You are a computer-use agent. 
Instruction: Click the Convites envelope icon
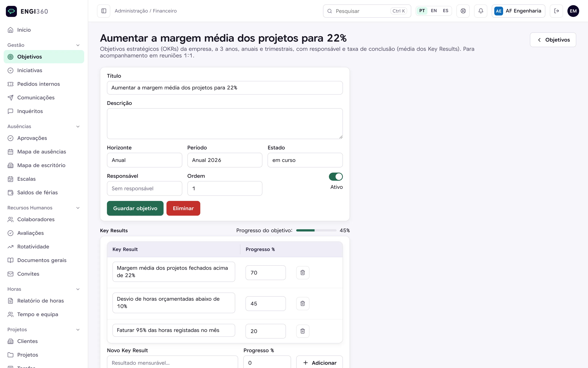pos(10,274)
